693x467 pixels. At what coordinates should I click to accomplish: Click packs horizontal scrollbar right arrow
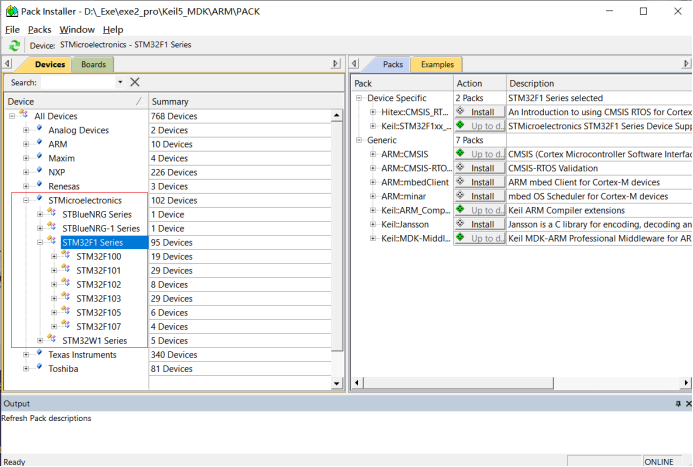point(686,383)
